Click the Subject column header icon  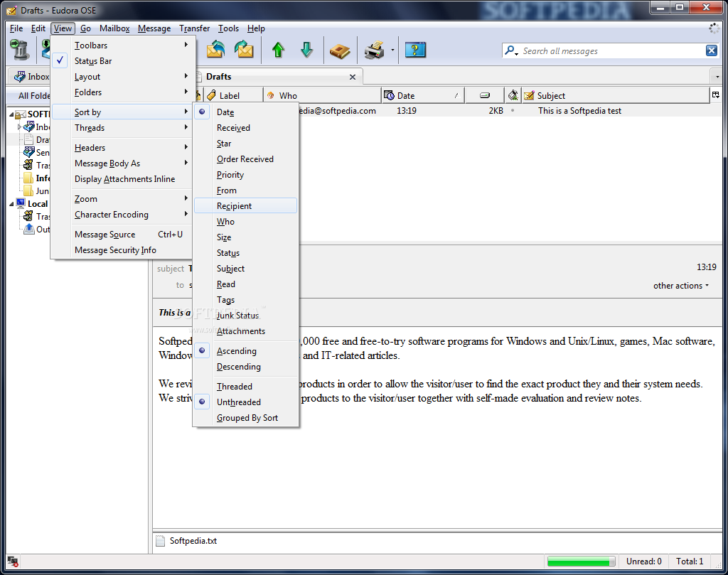pos(529,96)
